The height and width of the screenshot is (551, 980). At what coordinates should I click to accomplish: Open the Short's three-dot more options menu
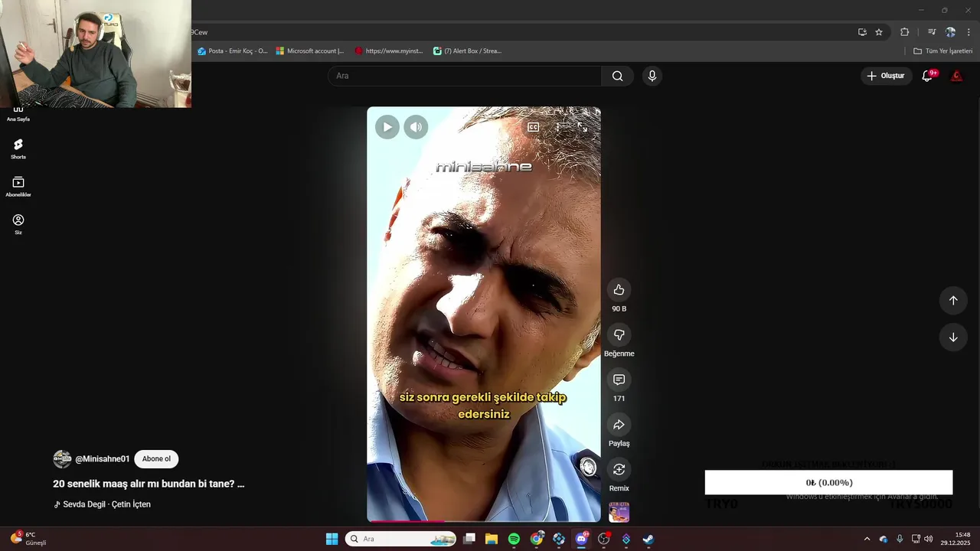pos(558,127)
